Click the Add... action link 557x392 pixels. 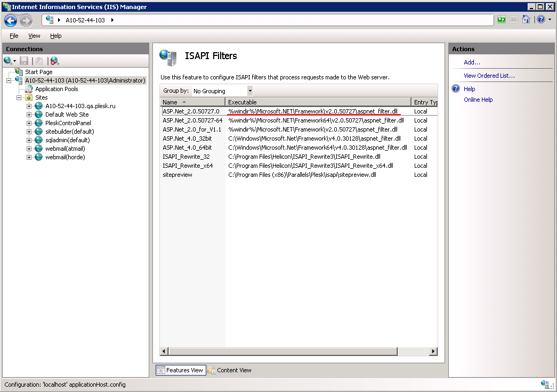[472, 62]
